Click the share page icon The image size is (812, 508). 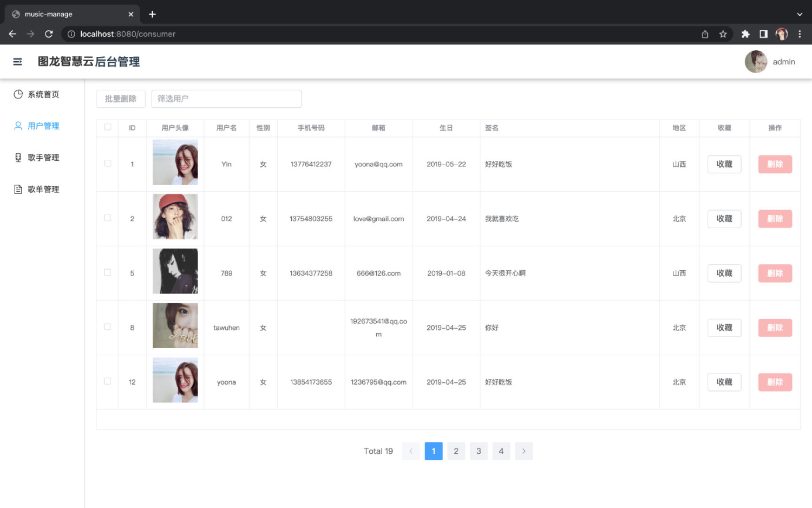click(705, 34)
